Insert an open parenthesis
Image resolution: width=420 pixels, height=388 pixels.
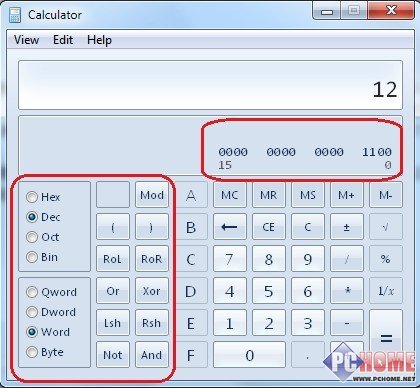coord(113,227)
